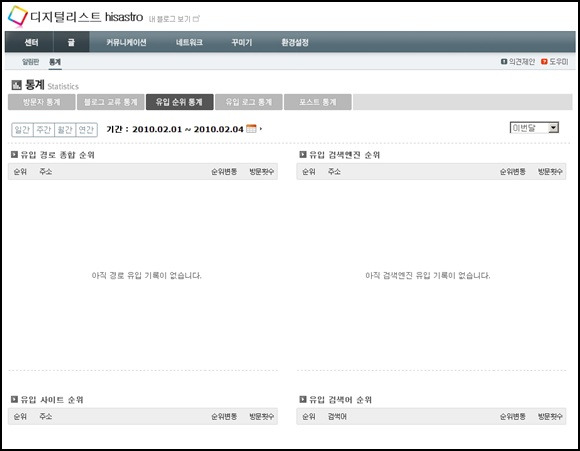Click the 아직 검색엔진 유입 기록이 없습니다 message
The width and height of the screenshot is (580, 451).
pos(428,275)
